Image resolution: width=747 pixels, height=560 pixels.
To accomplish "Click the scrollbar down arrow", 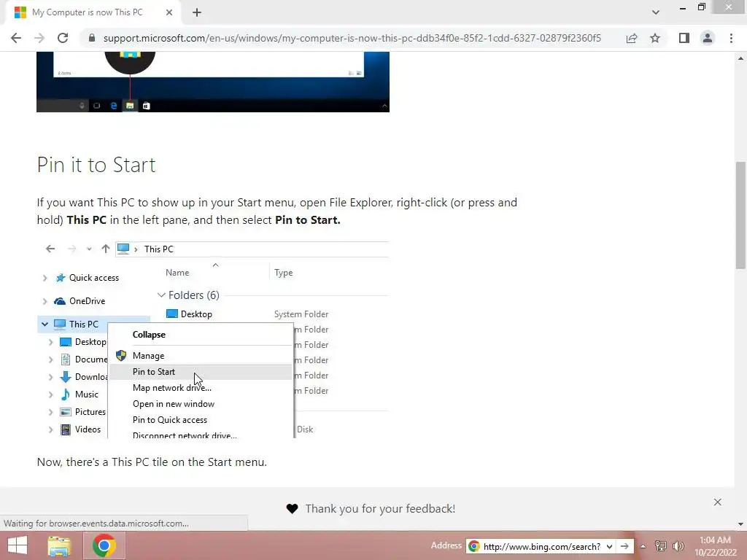I will [740, 524].
